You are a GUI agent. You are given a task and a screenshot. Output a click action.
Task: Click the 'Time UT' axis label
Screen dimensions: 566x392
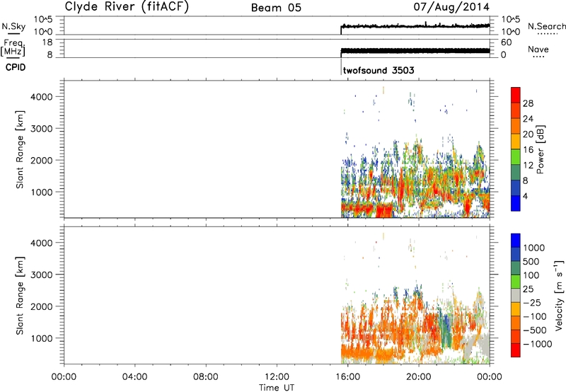[x=277, y=388]
